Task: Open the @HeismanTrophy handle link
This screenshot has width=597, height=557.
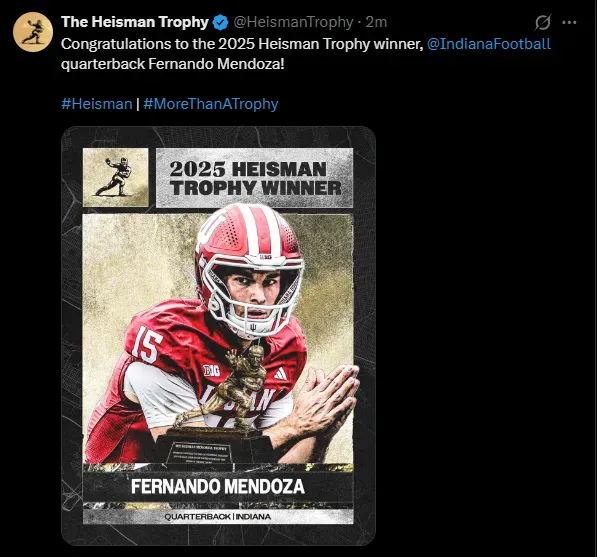Action: (293, 22)
